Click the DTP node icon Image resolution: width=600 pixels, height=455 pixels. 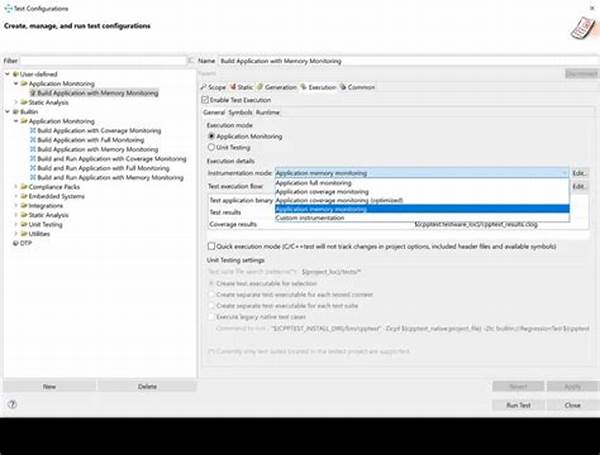coord(16,243)
